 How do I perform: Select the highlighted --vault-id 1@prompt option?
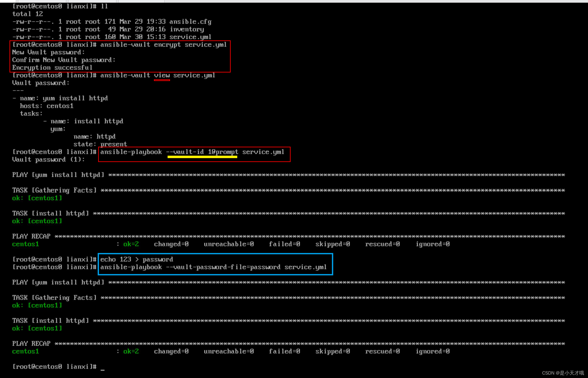tap(202, 152)
